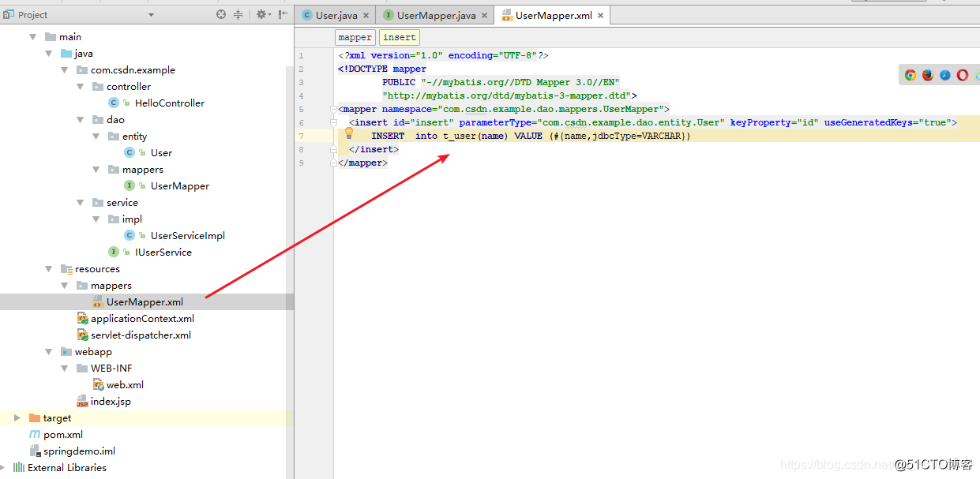
Task: Fold the insert tag at line 6
Action: [x=334, y=123]
